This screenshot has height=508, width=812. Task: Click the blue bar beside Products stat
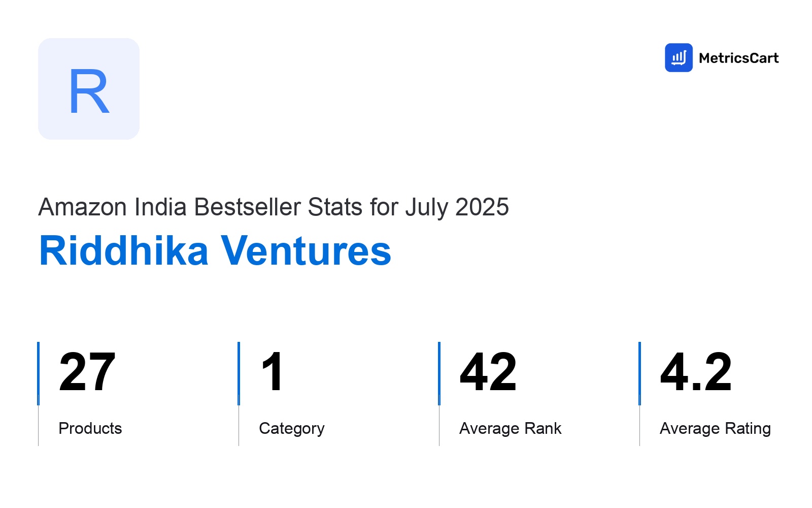point(38,373)
